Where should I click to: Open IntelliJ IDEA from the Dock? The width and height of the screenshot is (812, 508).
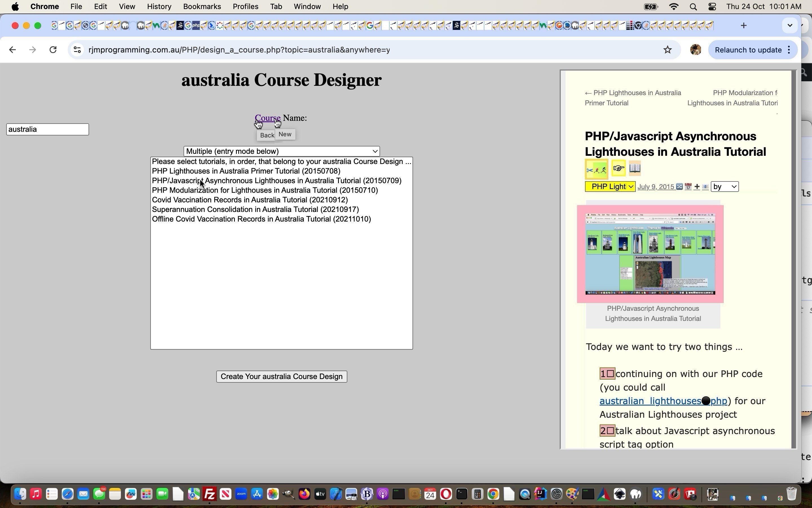point(540,494)
